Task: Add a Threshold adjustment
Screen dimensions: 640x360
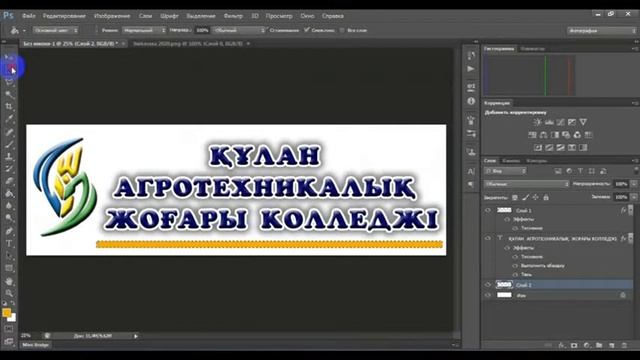Action: (x=560, y=147)
